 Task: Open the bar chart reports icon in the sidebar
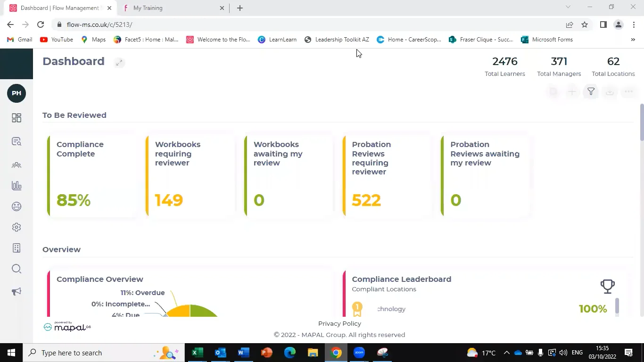17,186
